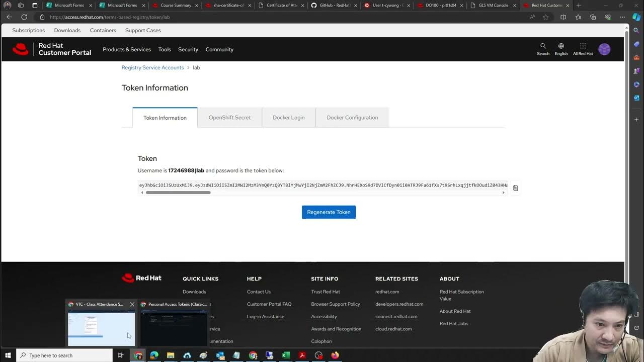Open Task View on the taskbar
Viewport: 644px width, 362px height.
(x=121, y=355)
